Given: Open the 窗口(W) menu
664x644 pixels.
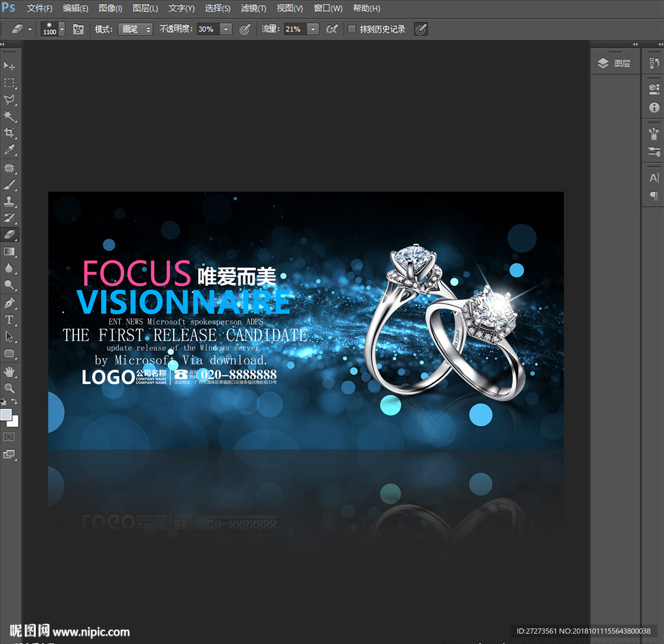Looking at the screenshot, I should tap(327, 8).
